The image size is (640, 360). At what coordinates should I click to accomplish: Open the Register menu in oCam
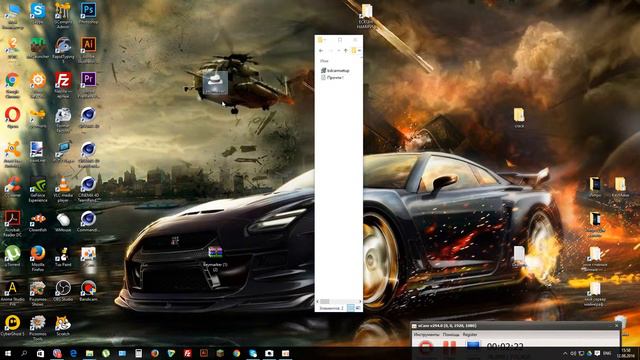pyautogui.click(x=470, y=334)
